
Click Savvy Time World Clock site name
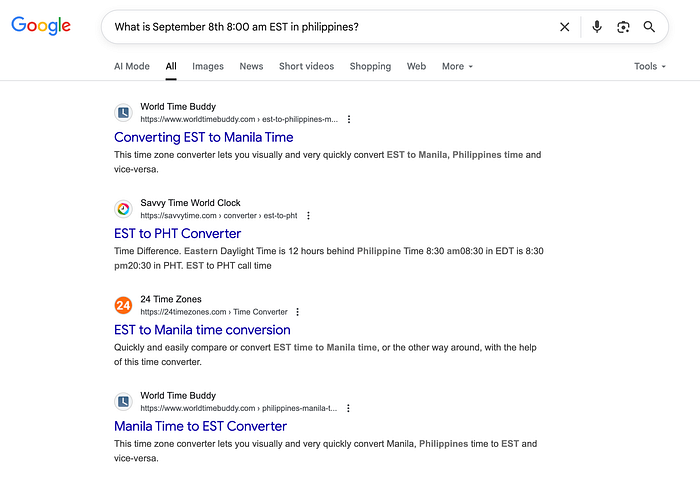coord(190,203)
